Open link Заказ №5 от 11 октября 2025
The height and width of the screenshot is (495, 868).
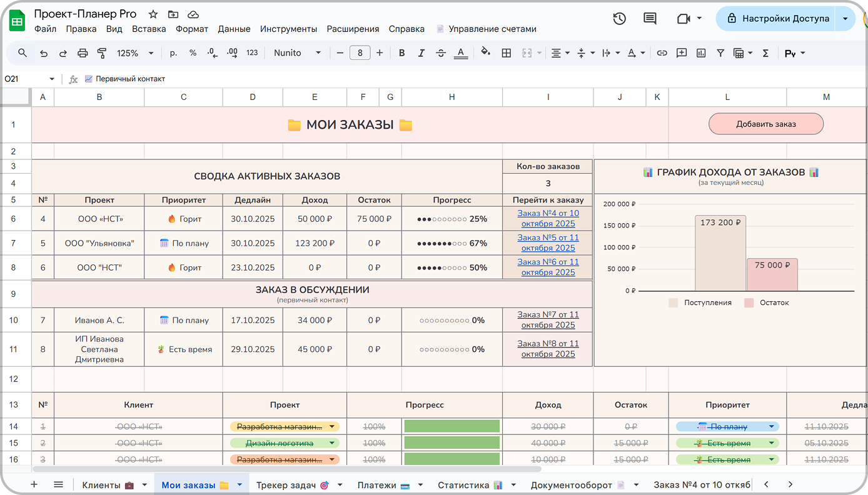tap(548, 243)
